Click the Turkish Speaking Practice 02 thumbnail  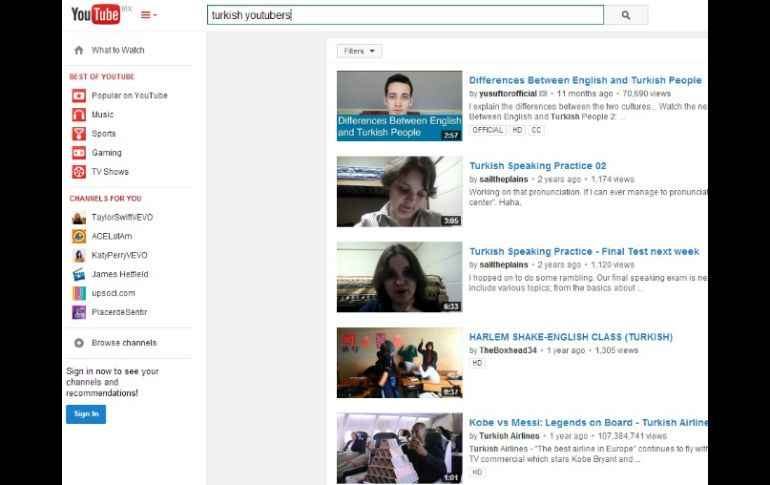pos(399,191)
